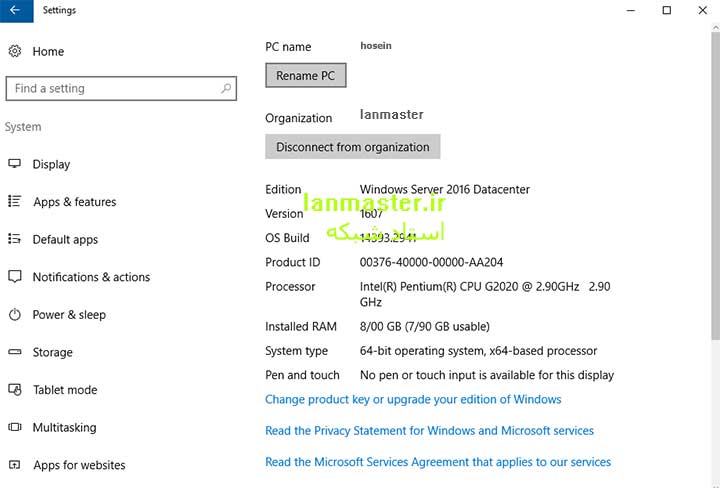720x488 pixels.
Task: Open Microsoft Services Agreement link
Action: point(438,462)
